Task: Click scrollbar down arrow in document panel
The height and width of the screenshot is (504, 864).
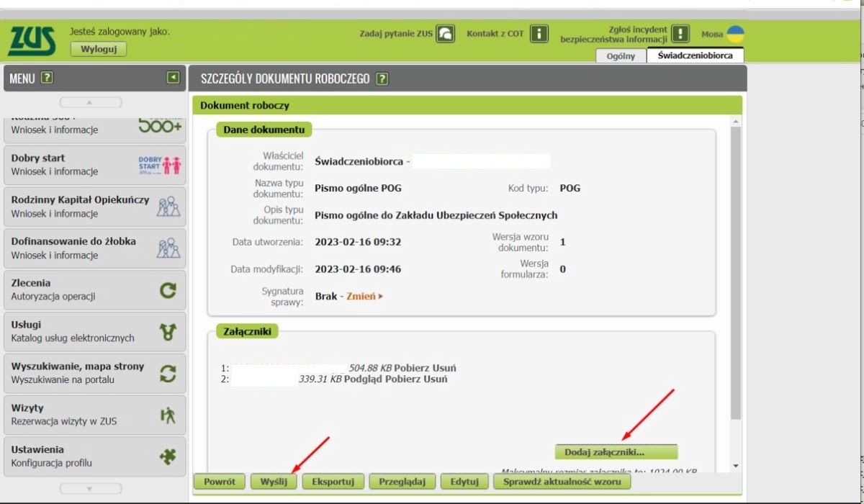Action: [x=735, y=466]
